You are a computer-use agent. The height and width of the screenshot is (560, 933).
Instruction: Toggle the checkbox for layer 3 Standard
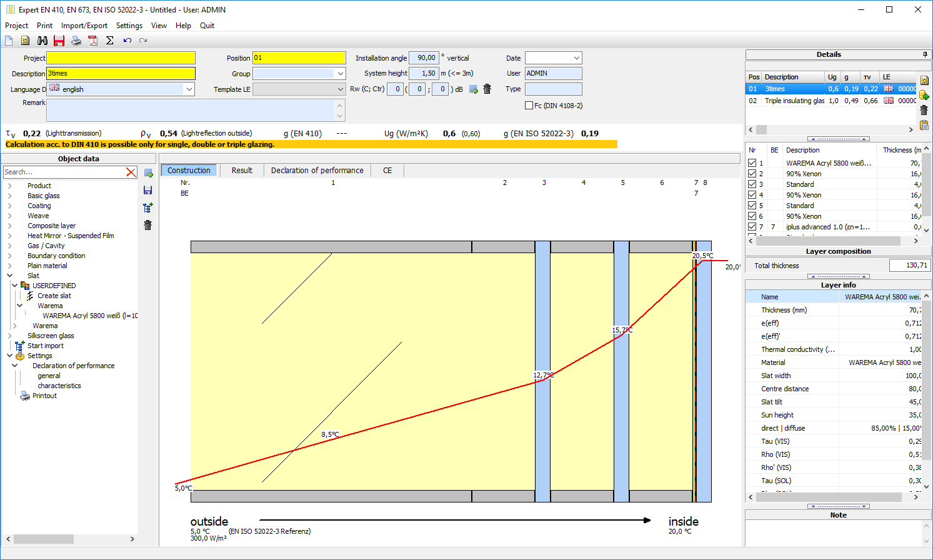click(752, 184)
